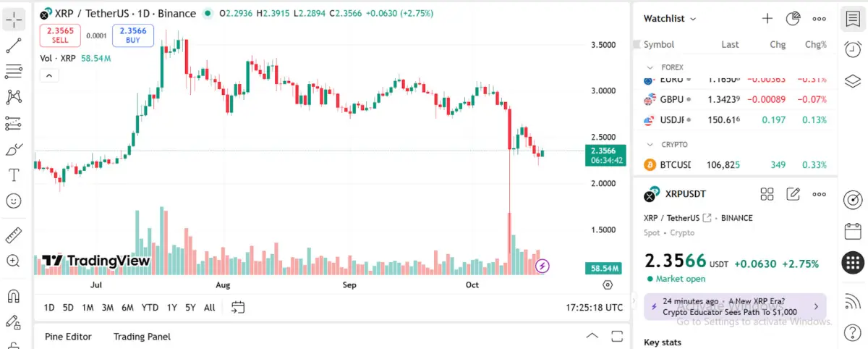Collapse the FOREX watchlist section
868x349 pixels.
click(650, 67)
